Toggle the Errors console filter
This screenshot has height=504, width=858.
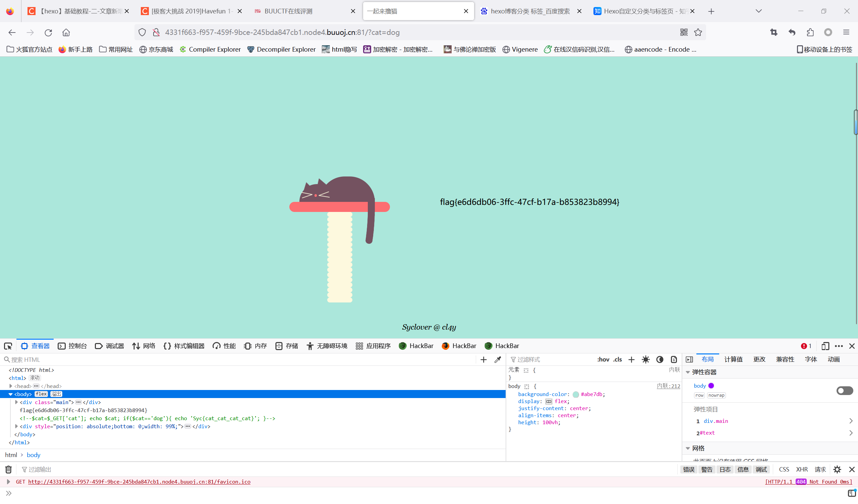pyautogui.click(x=688, y=469)
